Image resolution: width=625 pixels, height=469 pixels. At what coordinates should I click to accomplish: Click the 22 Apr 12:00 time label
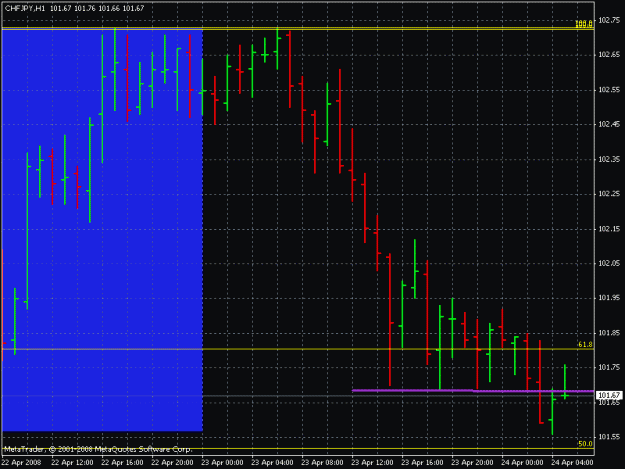72,463
